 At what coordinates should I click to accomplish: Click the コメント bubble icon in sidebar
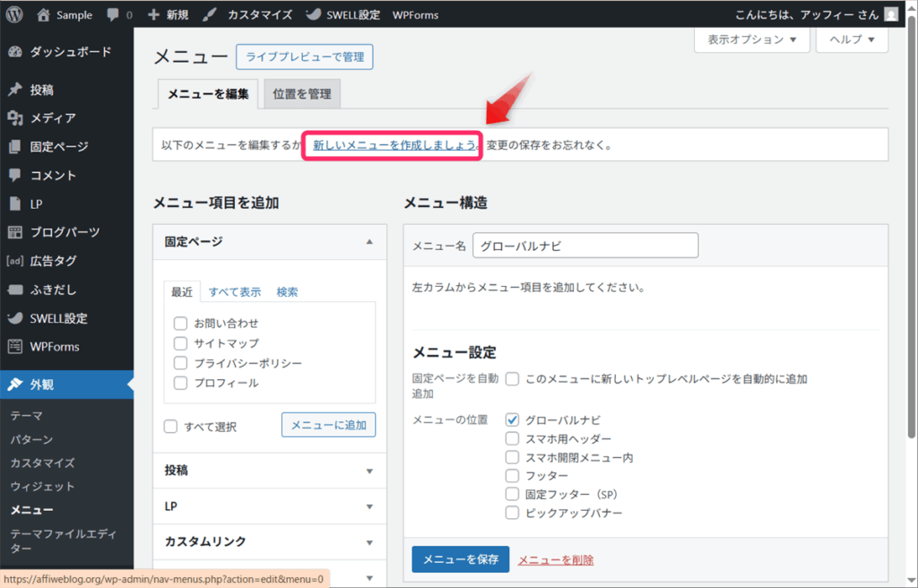pos(15,175)
